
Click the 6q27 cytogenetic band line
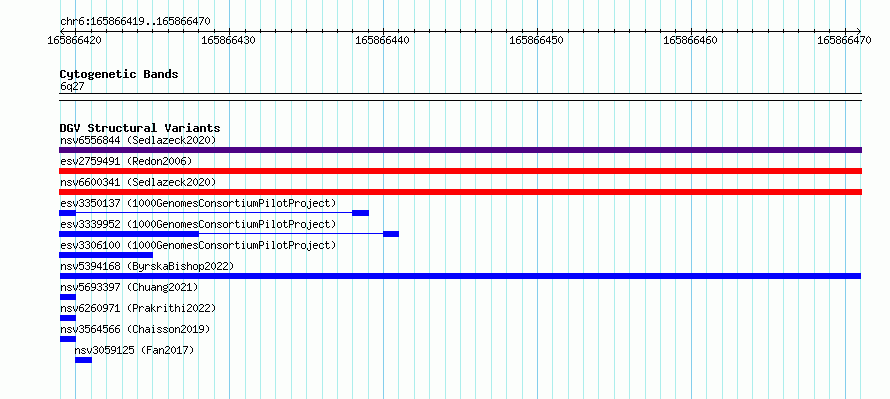coord(460,97)
